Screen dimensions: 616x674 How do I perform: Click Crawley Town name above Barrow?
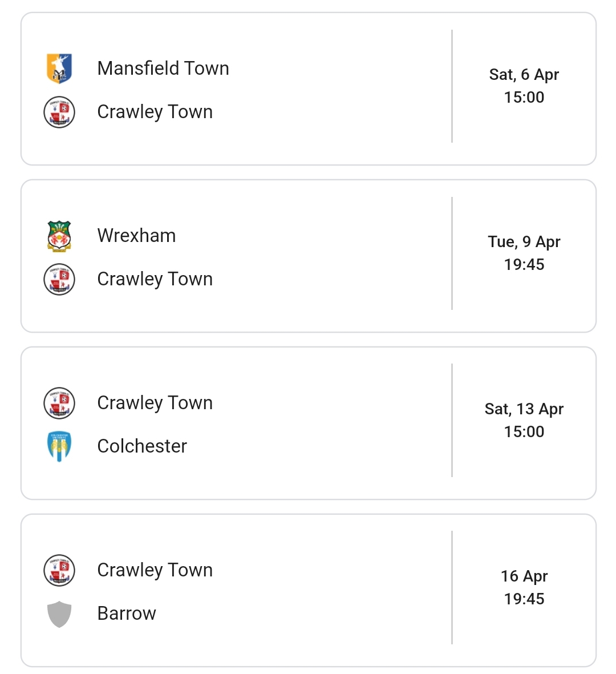155,570
